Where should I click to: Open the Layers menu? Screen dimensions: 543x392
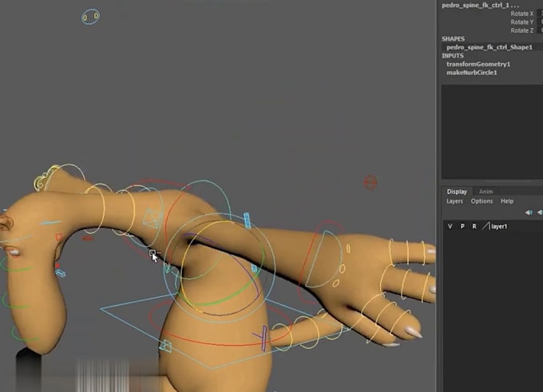[454, 201]
